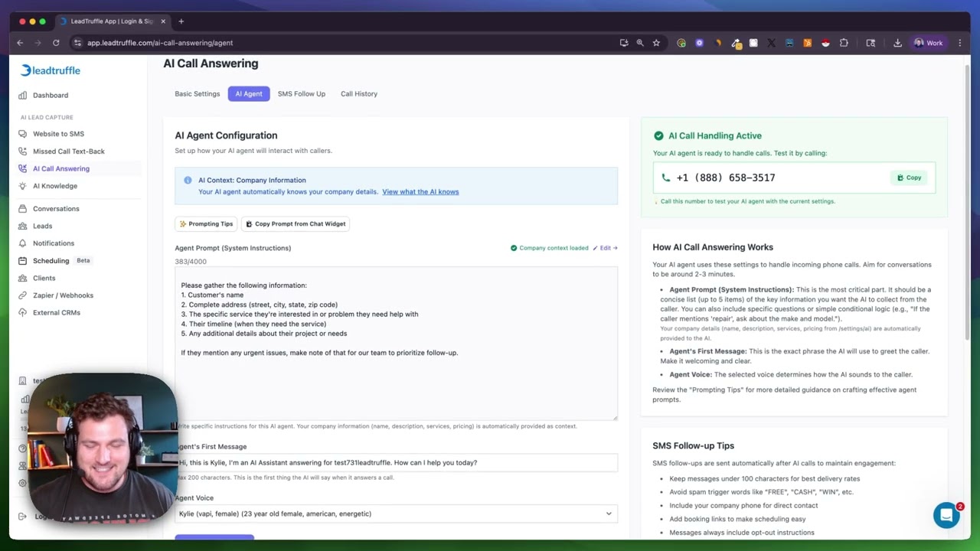980x551 pixels.
Task: Click the 383/4000 character counter
Action: (191, 262)
